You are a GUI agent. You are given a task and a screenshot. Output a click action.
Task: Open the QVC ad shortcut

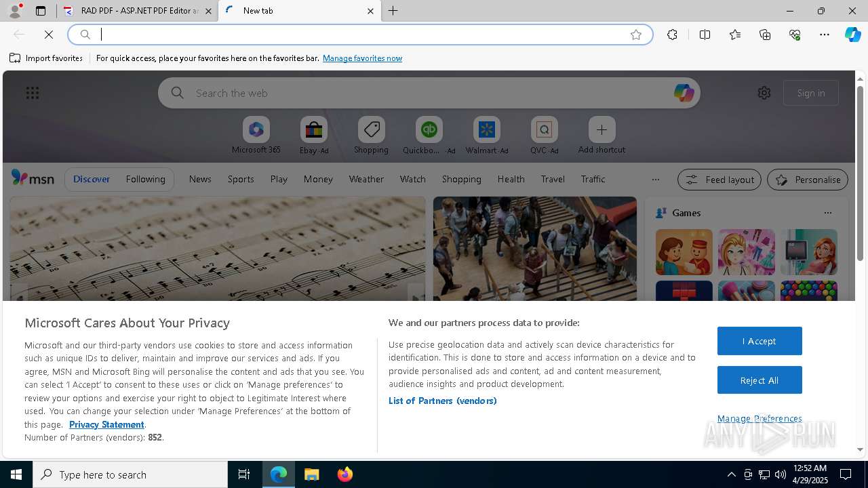point(544,136)
